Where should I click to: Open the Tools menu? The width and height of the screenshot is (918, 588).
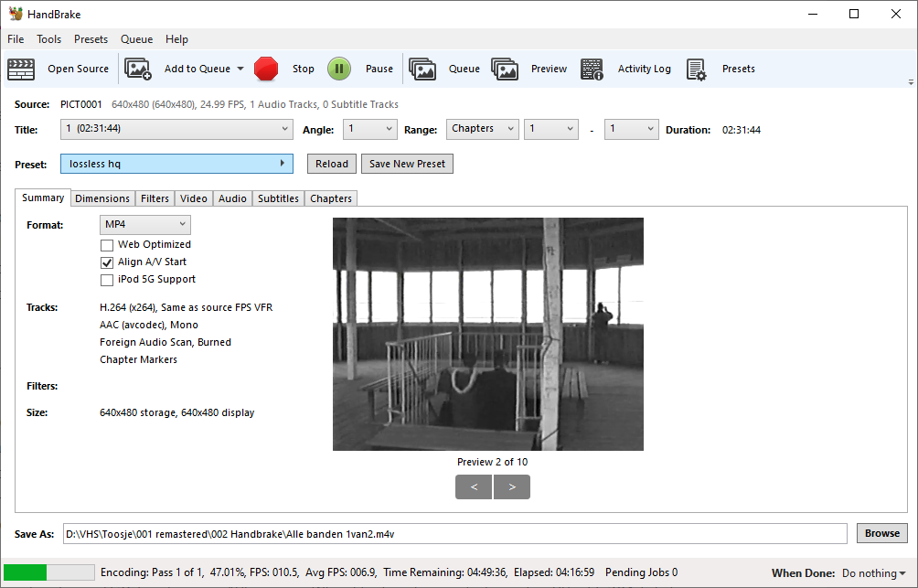pyautogui.click(x=48, y=39)
